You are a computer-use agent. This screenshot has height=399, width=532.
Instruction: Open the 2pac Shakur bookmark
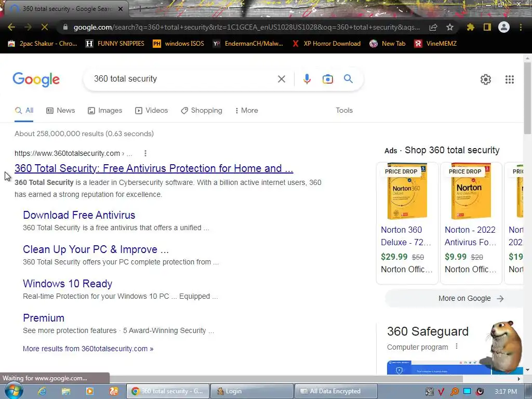[43, 44]
